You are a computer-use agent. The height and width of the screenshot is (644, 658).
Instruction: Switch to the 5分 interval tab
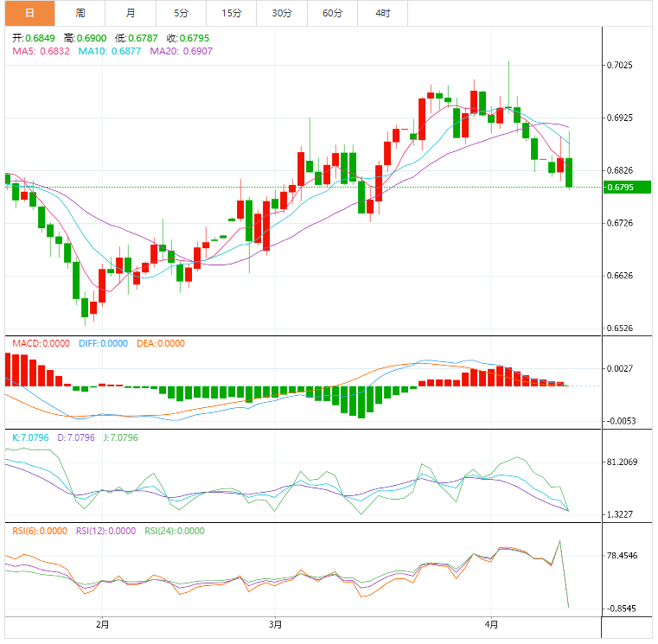tap(181, 13)
